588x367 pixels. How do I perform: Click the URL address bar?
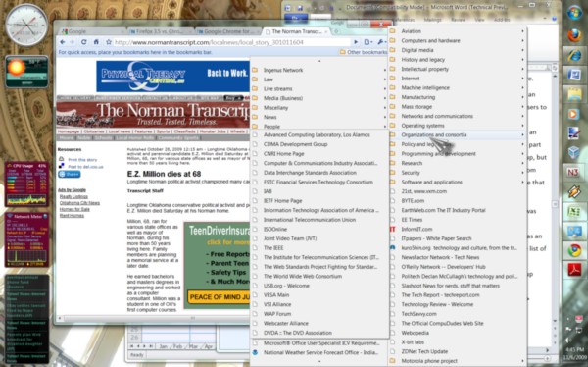tap(232, 42)
